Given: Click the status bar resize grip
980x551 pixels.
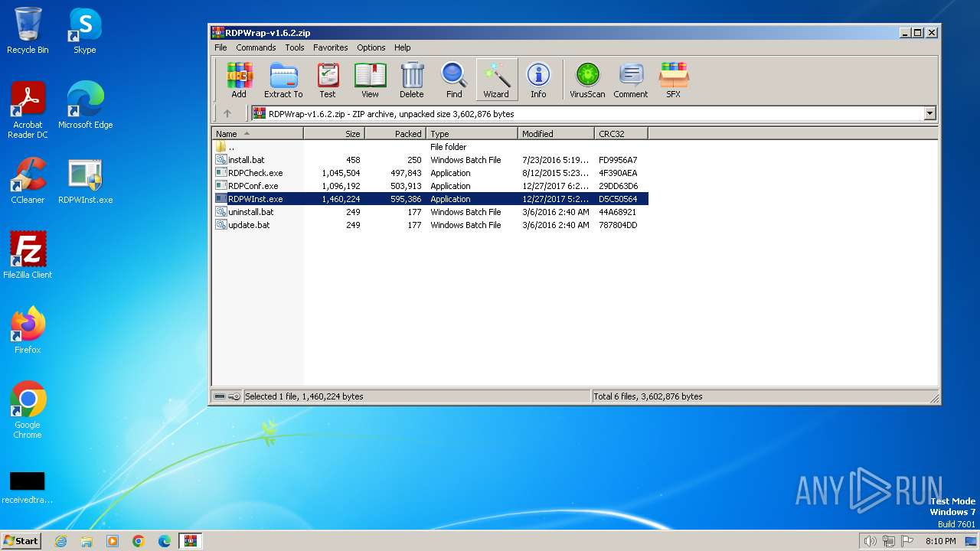Looking at the screenshot, I should (x=934, y=397).
